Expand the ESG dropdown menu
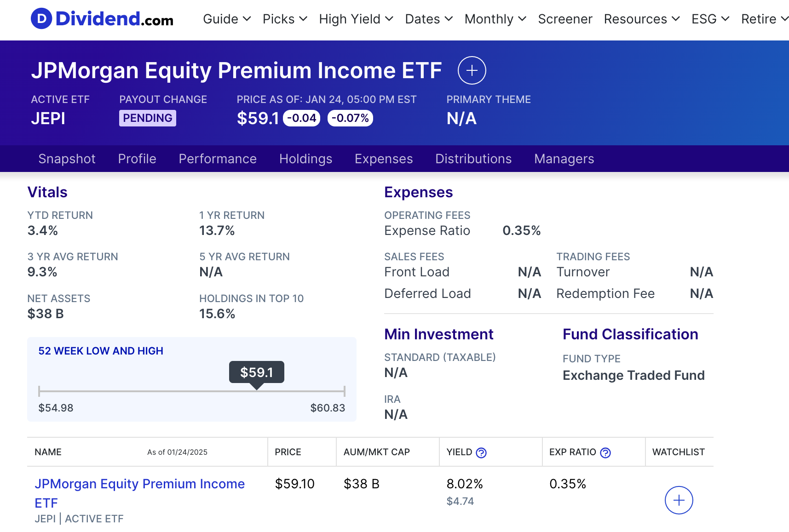789x532 pixels. point(710,19)
